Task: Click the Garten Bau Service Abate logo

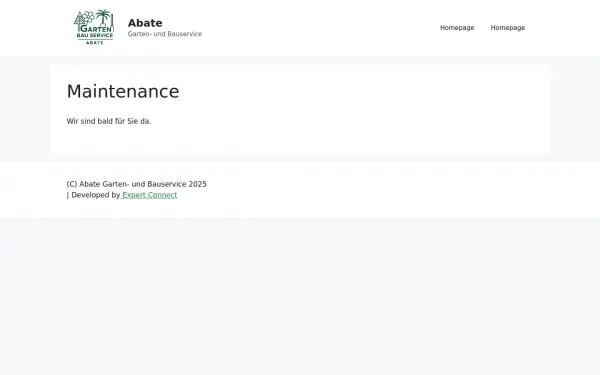Action: pos(94,27)
